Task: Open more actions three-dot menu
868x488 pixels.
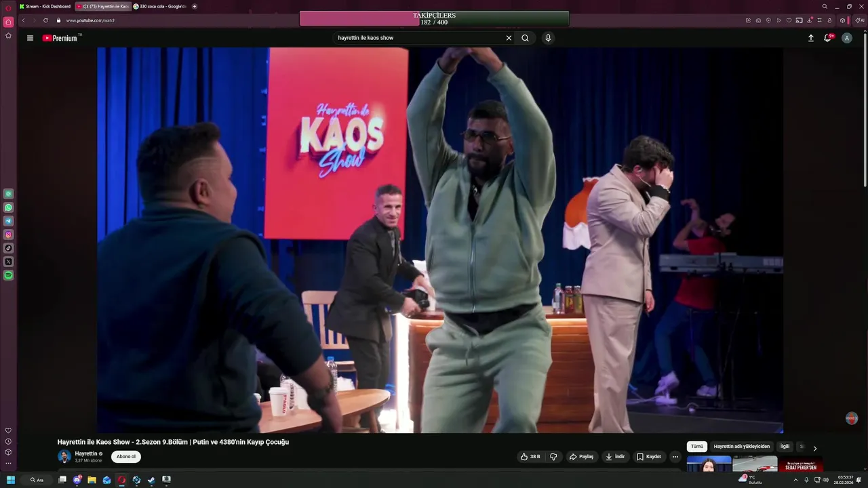Action: click(675, 457)
